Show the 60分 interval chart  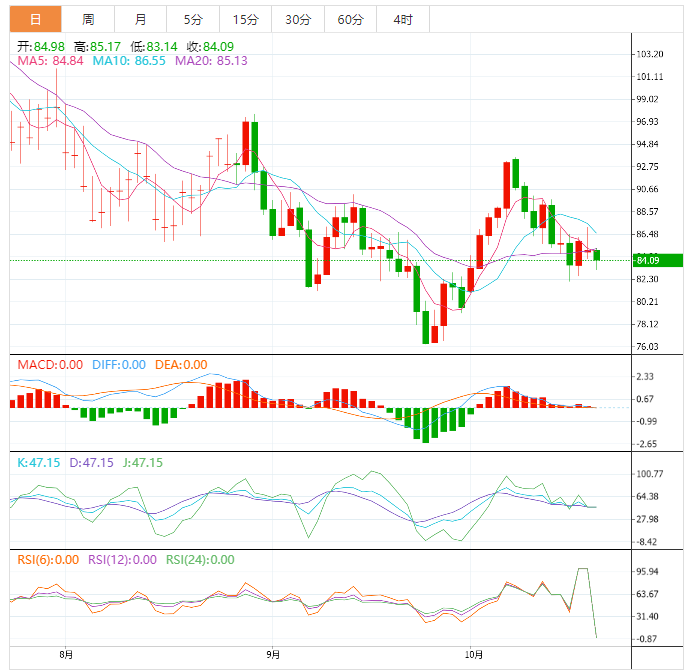[x=350, y=19]
